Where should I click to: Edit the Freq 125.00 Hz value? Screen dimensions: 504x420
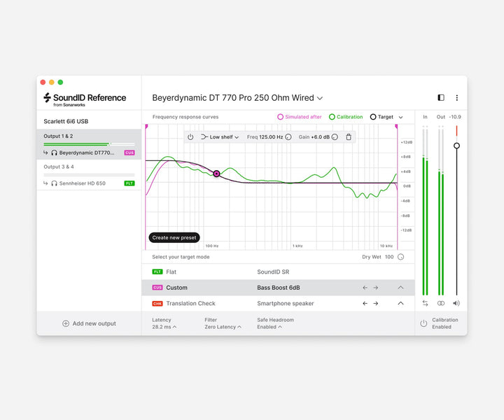tap(271, 137)
